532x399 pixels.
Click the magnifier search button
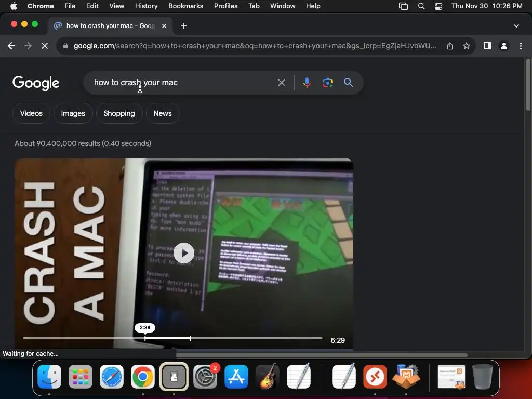click(348, 83)
